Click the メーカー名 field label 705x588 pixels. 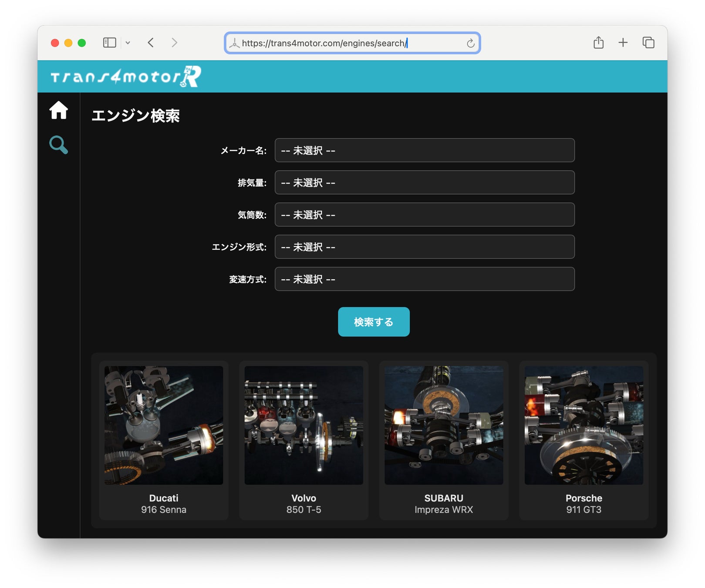243,151
